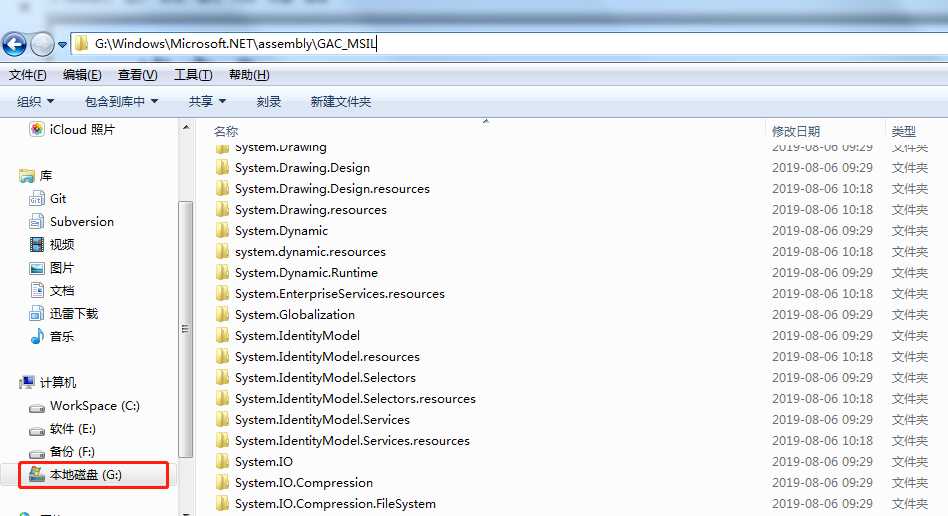
Task: Click the sidebar scrollbar up arrow
Action: pos(186,128)
